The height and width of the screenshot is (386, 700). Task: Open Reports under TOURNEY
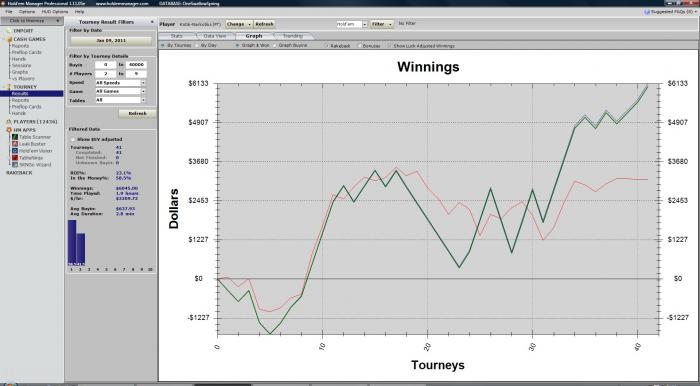click(x=20, y=100)
